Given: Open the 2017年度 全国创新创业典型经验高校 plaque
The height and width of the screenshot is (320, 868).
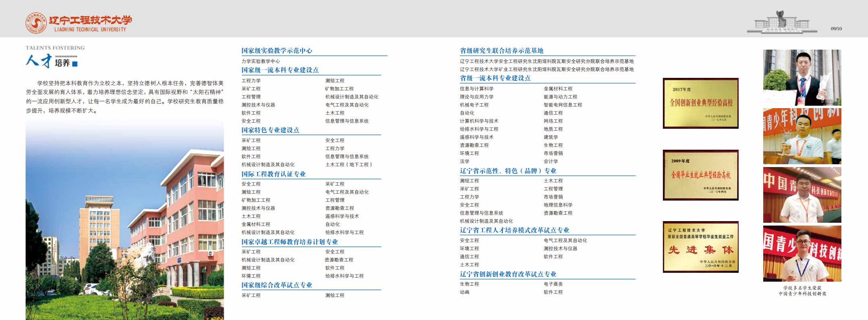Looking at the screenshot, I should point(701,103).
